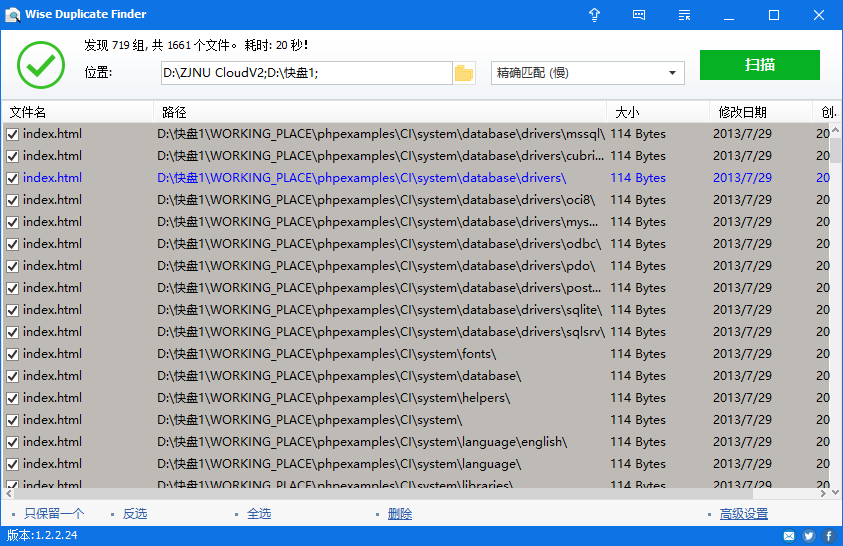
Task: Sort by 修改日期 column header
Action: pyautogui.click(x=761, y=112)
